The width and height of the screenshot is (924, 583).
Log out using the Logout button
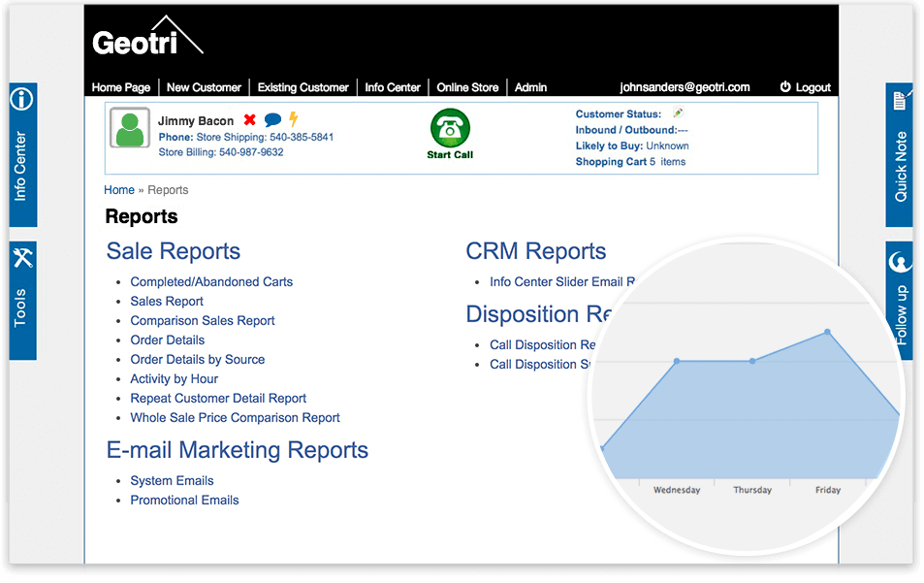click(805, 87)
